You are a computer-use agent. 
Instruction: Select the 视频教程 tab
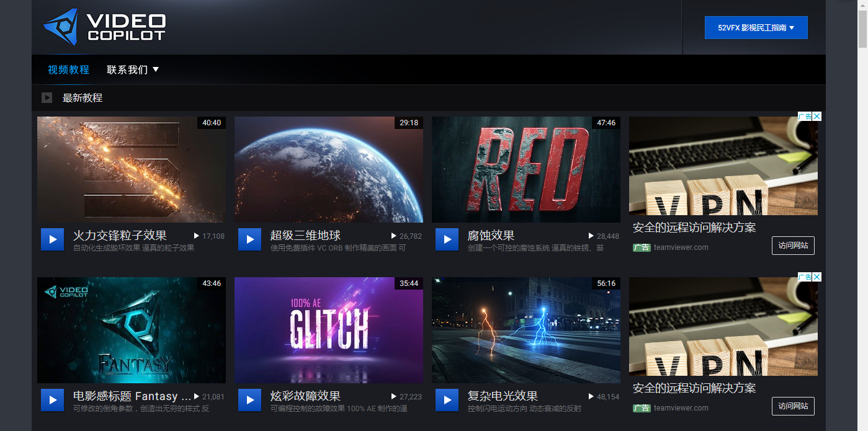click(68, 69)
